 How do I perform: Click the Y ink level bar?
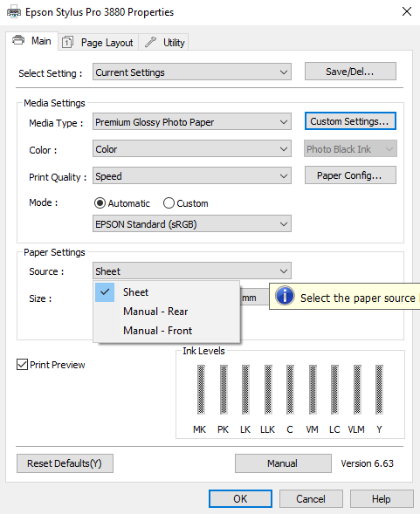[379, 389]
